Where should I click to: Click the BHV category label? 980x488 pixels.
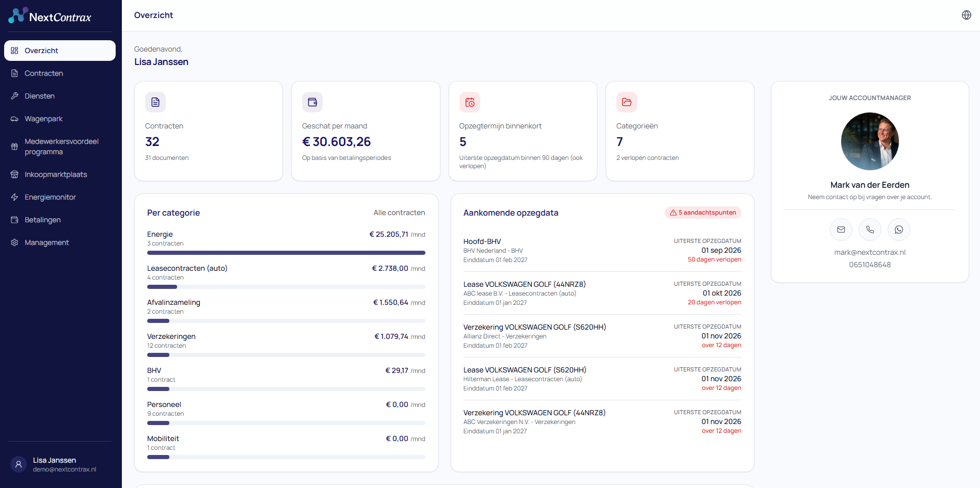154,370
